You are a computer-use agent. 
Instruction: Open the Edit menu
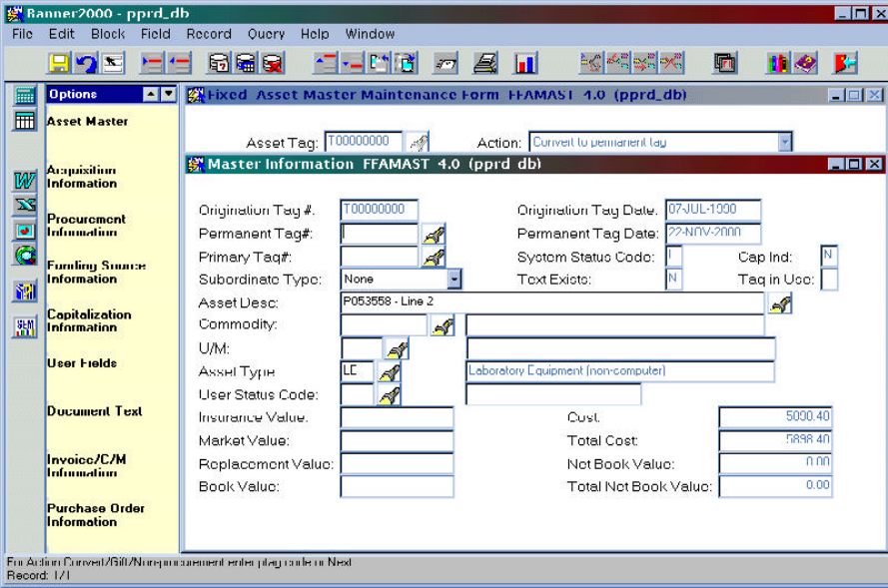tap(61, 34)
